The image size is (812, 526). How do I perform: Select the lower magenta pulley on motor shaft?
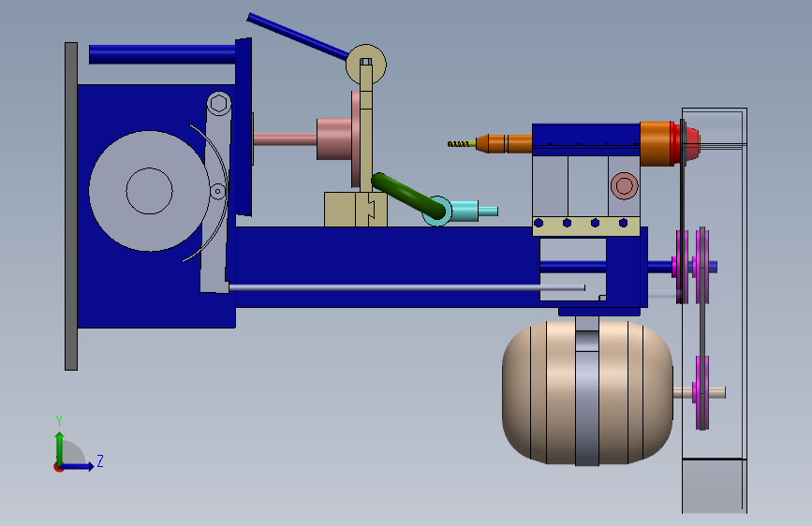coord(702,392)
